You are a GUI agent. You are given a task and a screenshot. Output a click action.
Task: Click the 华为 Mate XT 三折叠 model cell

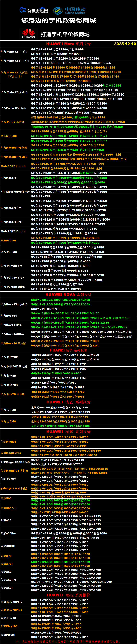tap(14, 52)
